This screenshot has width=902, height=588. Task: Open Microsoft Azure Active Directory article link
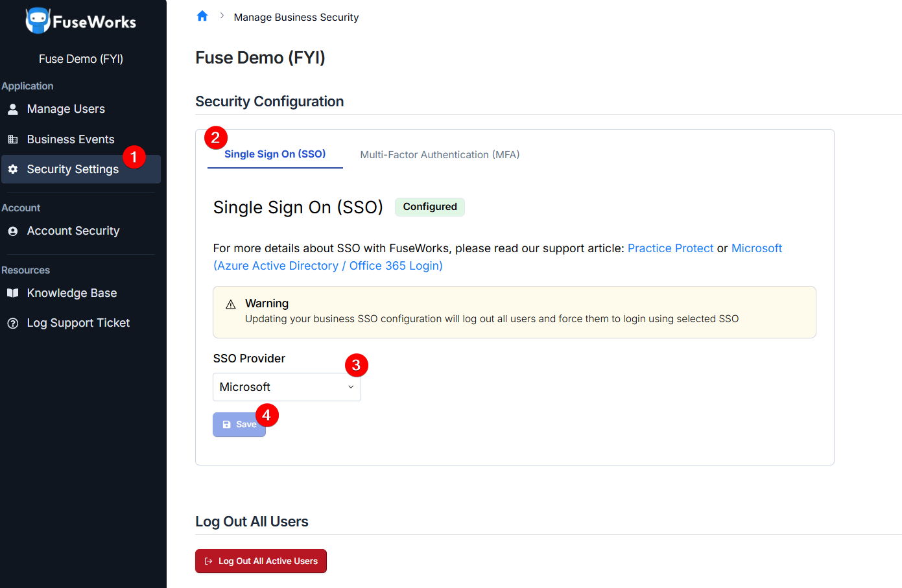coord(328,266)
